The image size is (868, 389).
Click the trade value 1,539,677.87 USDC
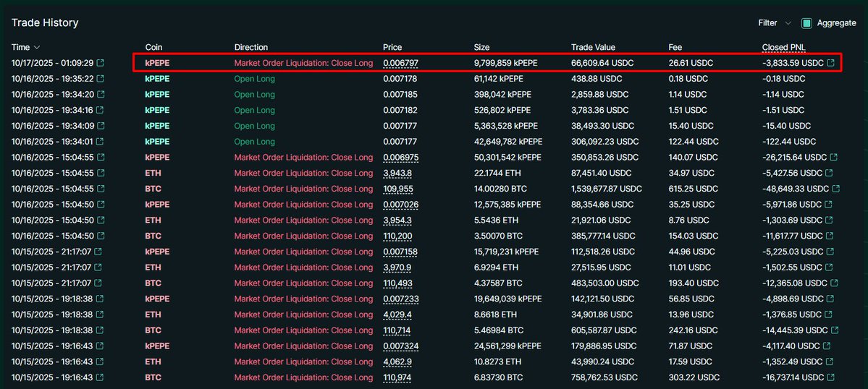[x=607, y=189]
